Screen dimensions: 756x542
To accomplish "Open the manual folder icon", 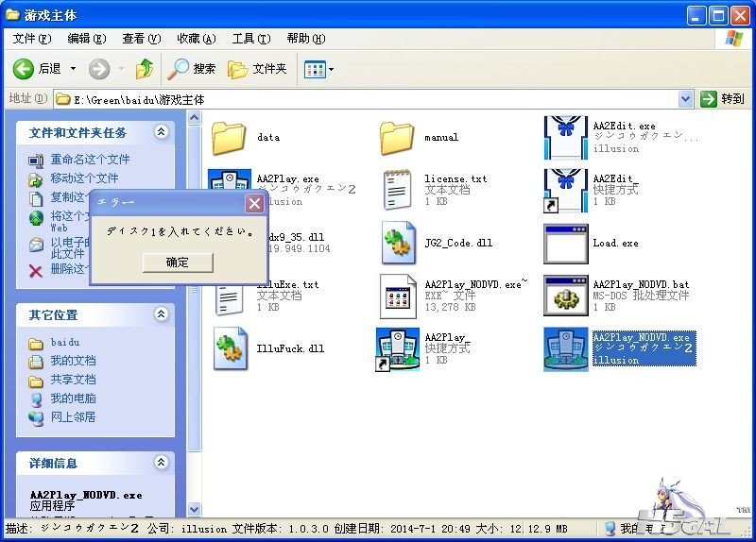I will pyautogui.click(x=396, y=138).
